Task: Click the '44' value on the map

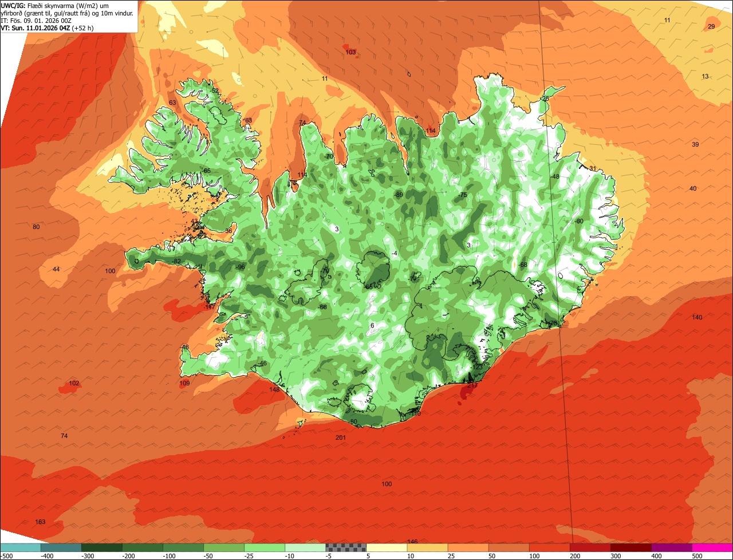Action: pos(56,269)
